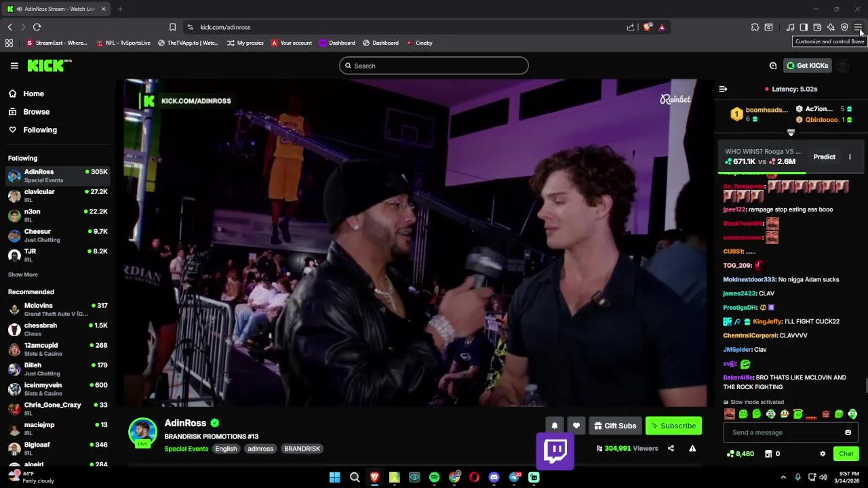Click KingJeffy username in chat
This screenshot has height=488, width=868.
coord(767,321)
